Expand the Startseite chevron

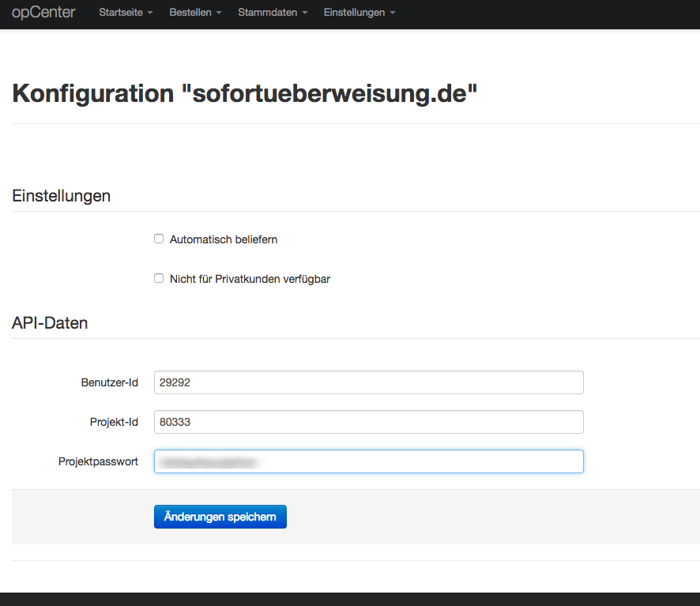click(x=150, y=13)
